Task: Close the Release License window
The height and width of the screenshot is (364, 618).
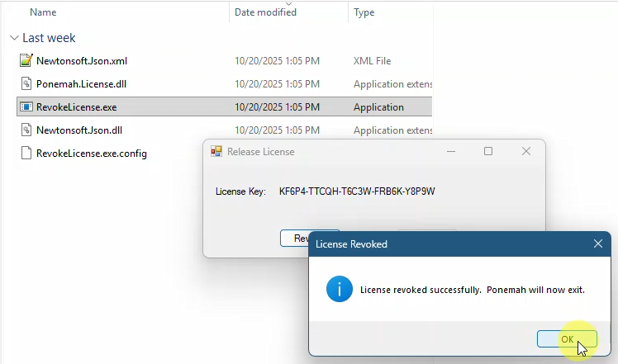Action: 525,152
